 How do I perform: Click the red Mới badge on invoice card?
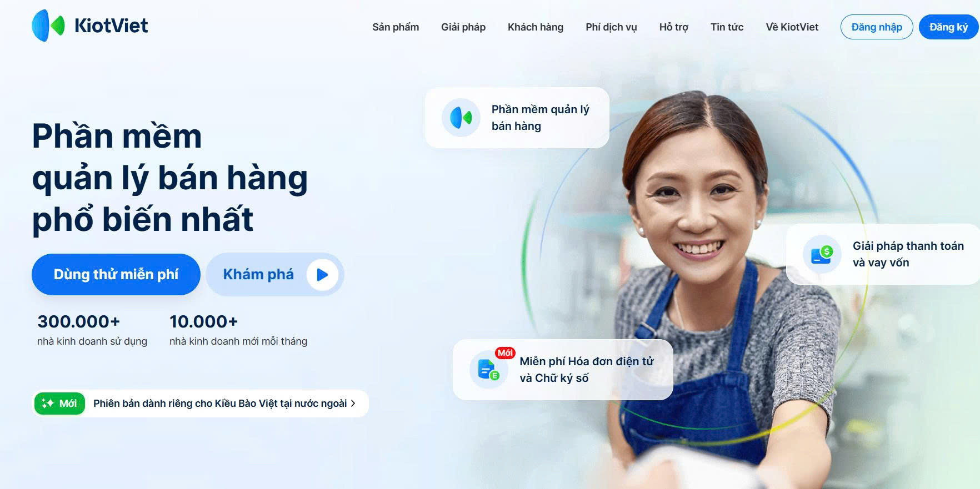505,353
